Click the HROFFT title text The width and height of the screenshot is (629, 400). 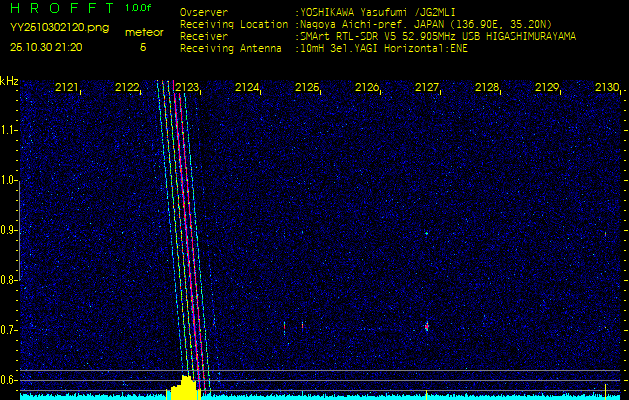click(x=58, y=8)
